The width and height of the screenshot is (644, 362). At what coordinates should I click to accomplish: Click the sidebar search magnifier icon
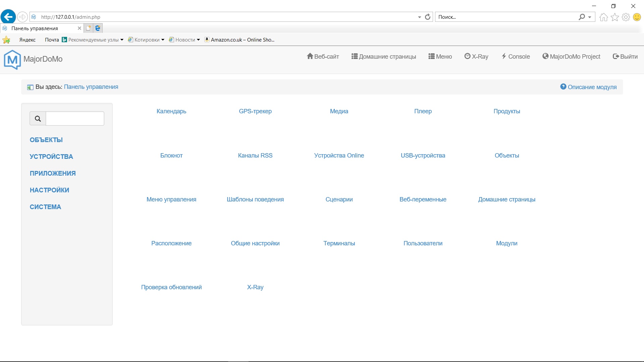tap(38, 119)
